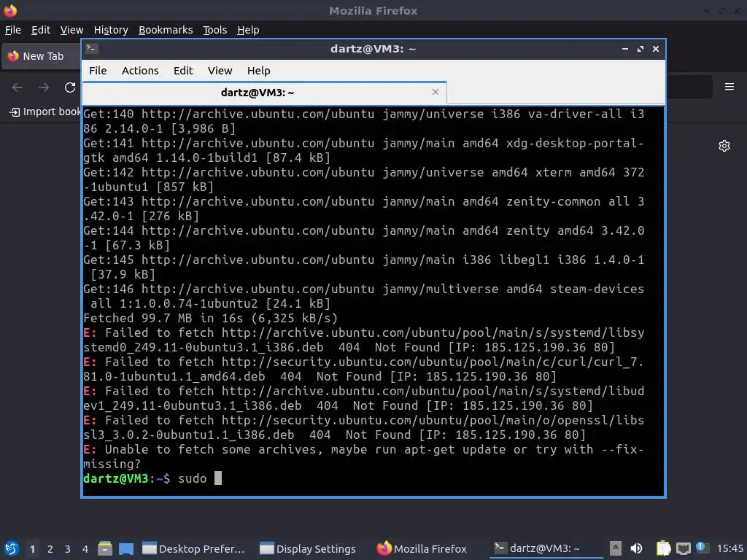Switch to workspace 4

tap(85, 548)
